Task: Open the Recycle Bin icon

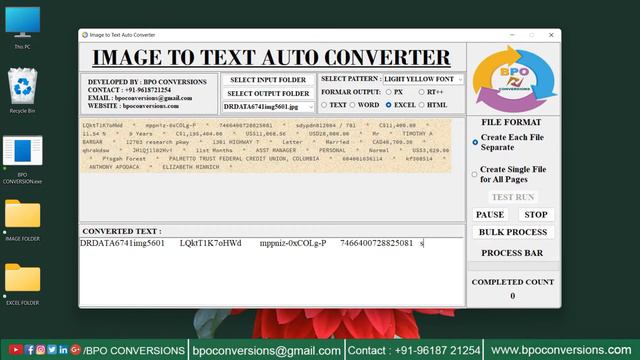Action: [22, 91]
